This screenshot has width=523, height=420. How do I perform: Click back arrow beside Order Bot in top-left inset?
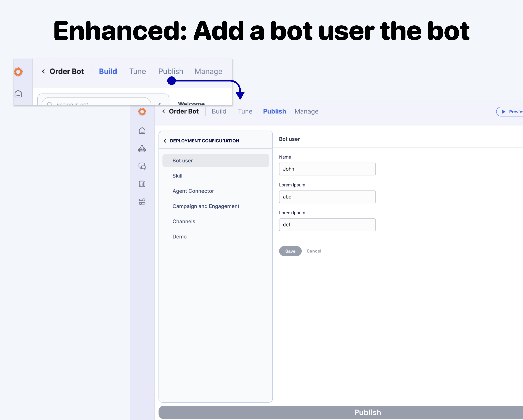[x=43, y=71]
